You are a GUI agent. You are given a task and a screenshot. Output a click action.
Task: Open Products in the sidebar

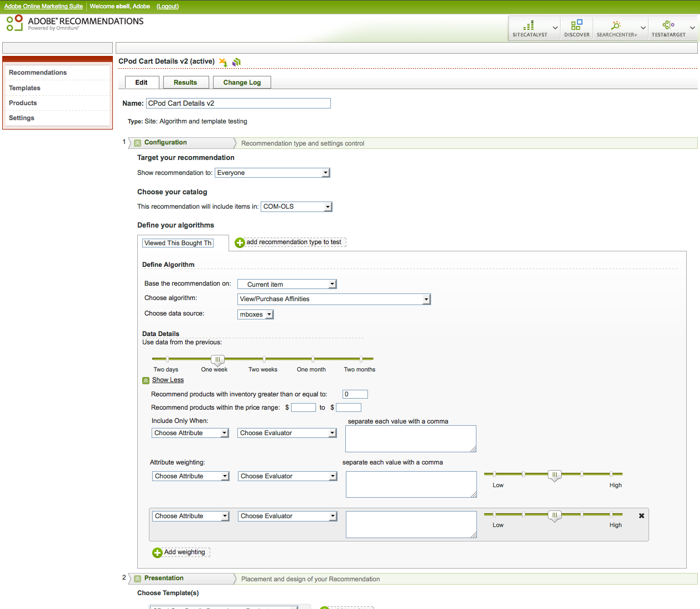23,103
